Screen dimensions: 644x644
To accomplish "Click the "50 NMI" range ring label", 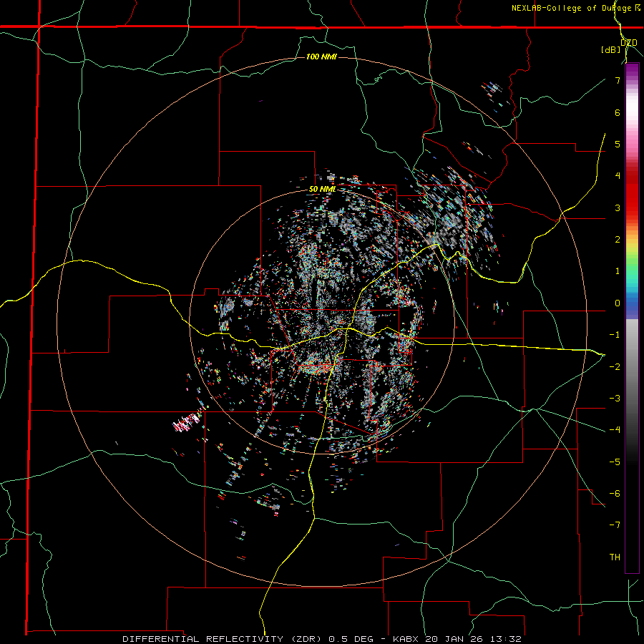I will (x=323, y=190).
